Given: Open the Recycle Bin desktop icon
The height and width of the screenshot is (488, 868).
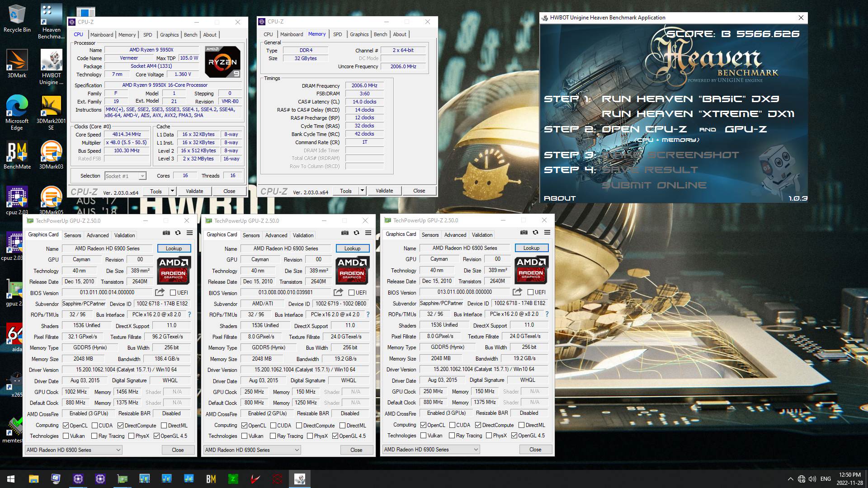Looking at the screenshot, I should tap(17, 18).
